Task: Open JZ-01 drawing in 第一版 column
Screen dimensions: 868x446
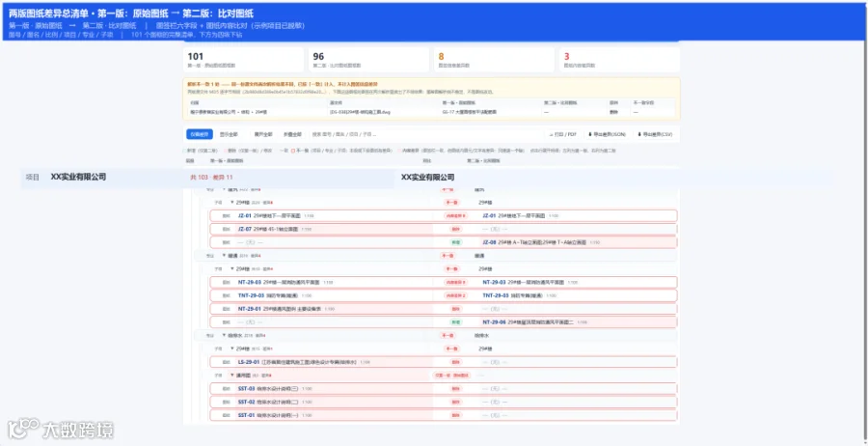Action: [x=275, y=215]
